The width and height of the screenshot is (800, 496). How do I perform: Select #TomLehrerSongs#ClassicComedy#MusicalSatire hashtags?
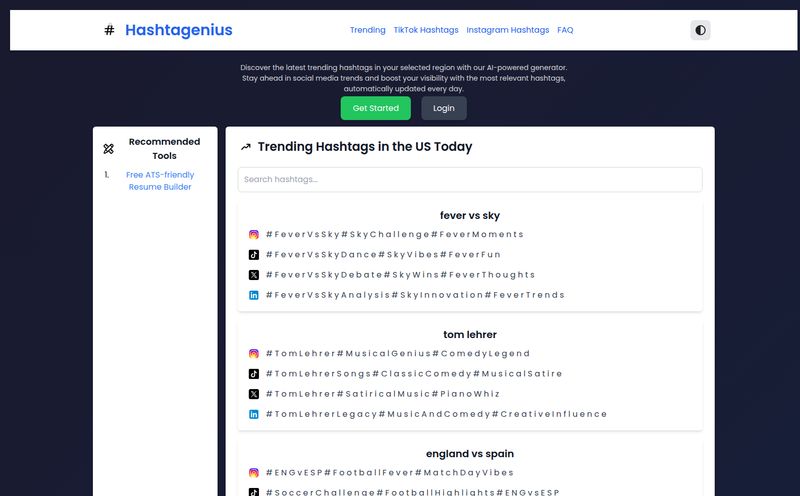[x=414, y=374]
